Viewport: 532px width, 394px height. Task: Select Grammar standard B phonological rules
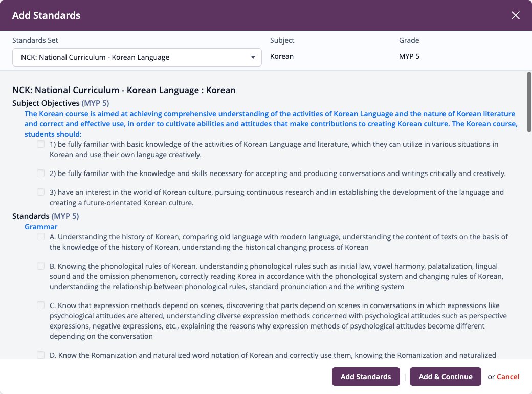pyautogui.click(x=41, y=266)
